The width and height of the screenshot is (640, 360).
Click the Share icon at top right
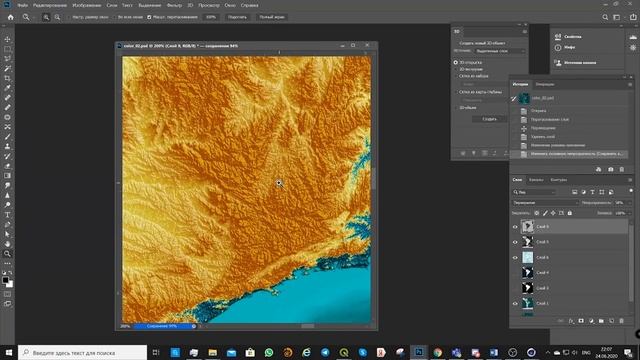click(x=633, y=17)
